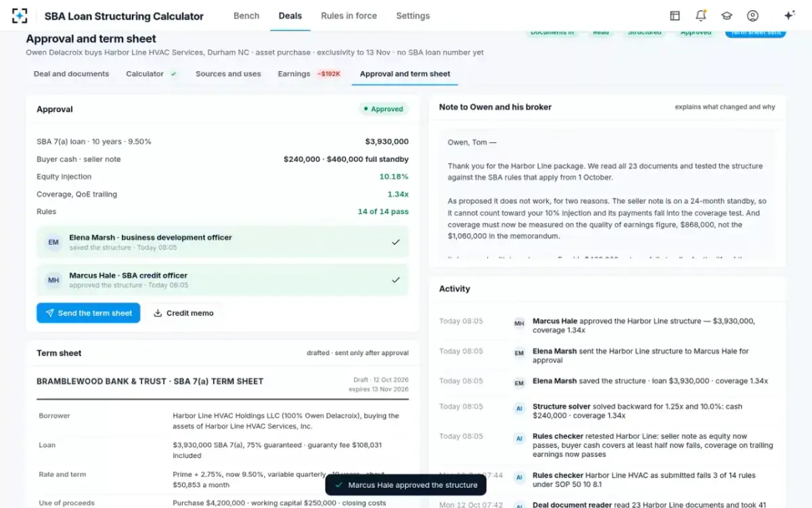Click 'Marcus Hale approved the structure' toast
Screen dimensions: 812x508
(x=406, y=485)
